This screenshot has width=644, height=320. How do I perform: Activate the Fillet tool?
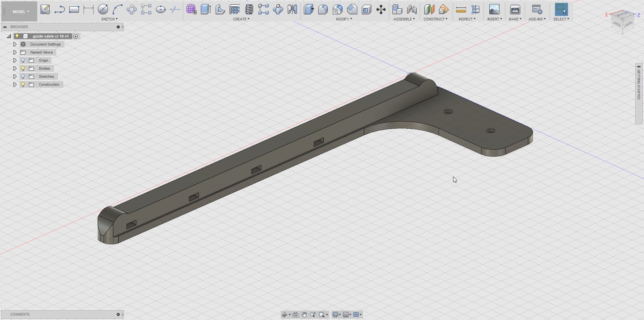(323, 9)
